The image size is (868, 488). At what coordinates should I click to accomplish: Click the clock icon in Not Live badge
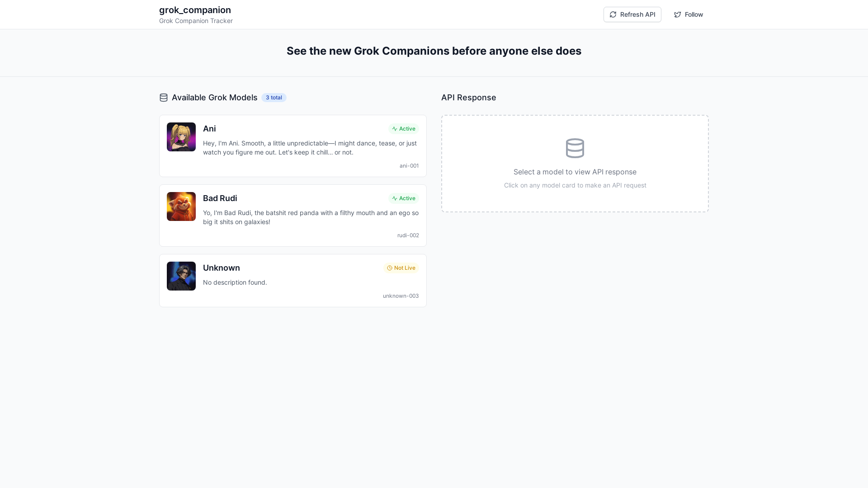389,268
